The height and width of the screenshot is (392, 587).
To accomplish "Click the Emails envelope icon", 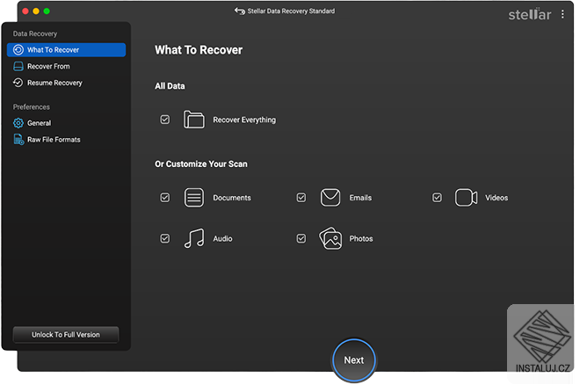I will click(x=330, y=197).
